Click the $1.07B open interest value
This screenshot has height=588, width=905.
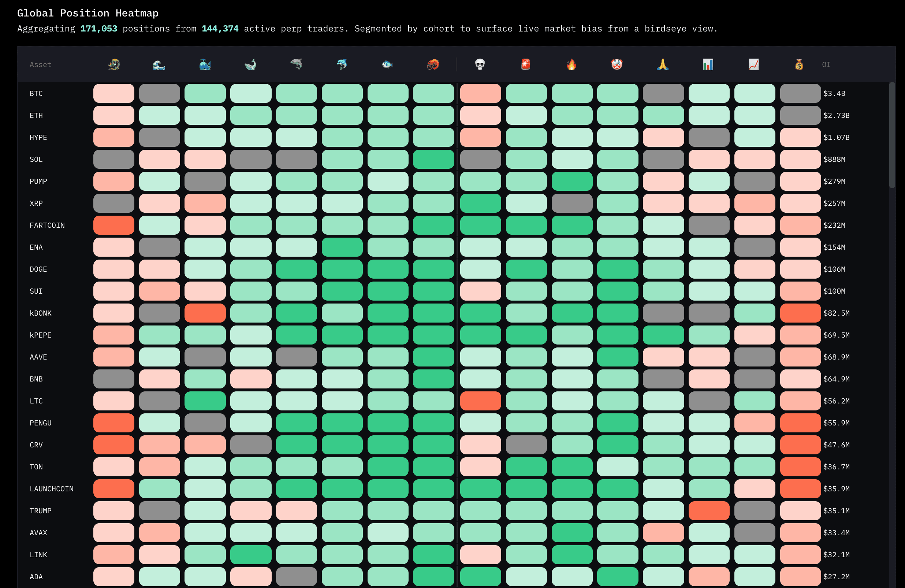point(837,137)
